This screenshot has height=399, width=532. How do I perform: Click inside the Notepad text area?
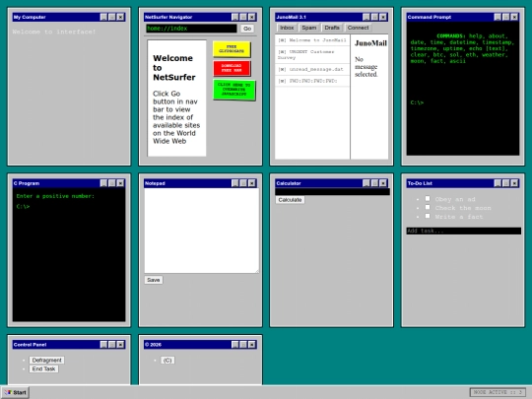tap(202, 231)
